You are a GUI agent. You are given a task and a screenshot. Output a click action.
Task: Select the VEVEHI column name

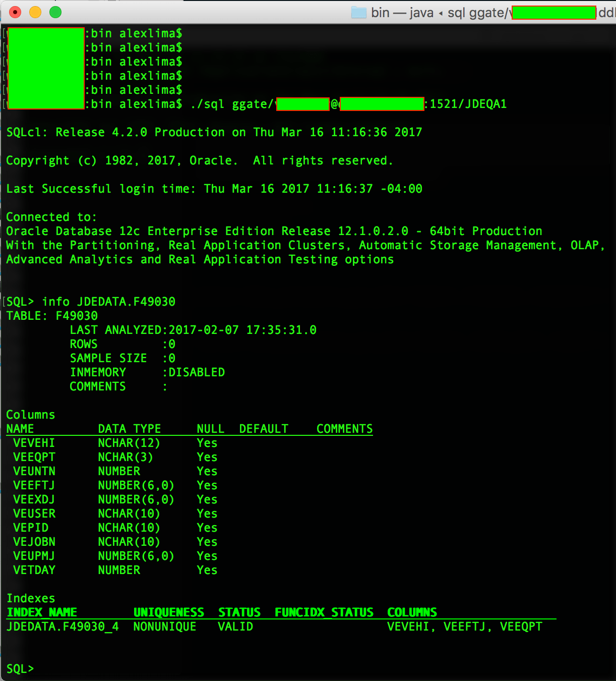click(x=34, y=442)
